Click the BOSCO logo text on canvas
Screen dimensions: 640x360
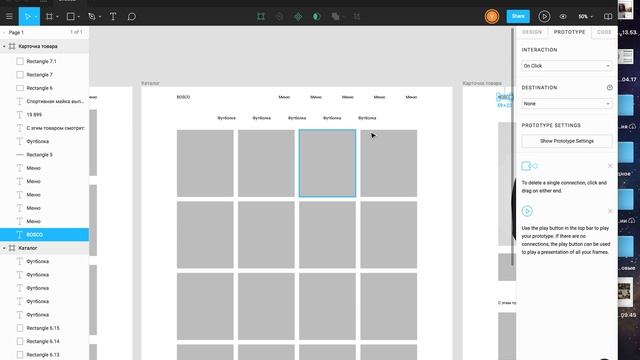coord(183,97)
